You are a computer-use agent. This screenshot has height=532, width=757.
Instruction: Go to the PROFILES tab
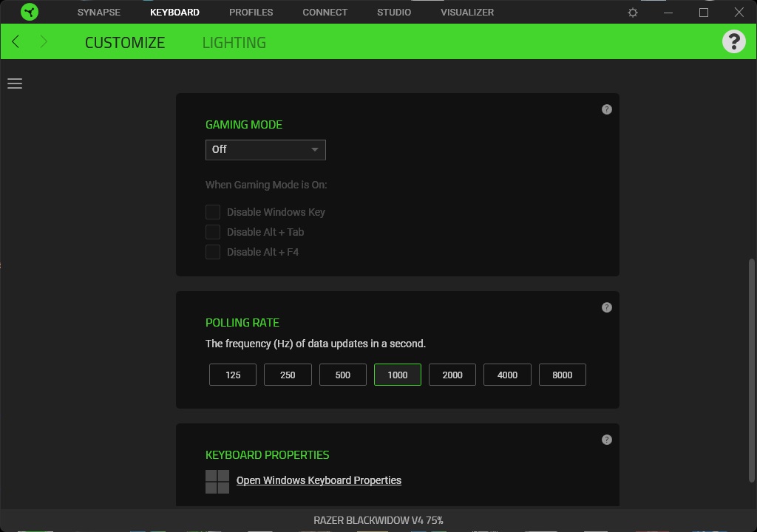251,12
